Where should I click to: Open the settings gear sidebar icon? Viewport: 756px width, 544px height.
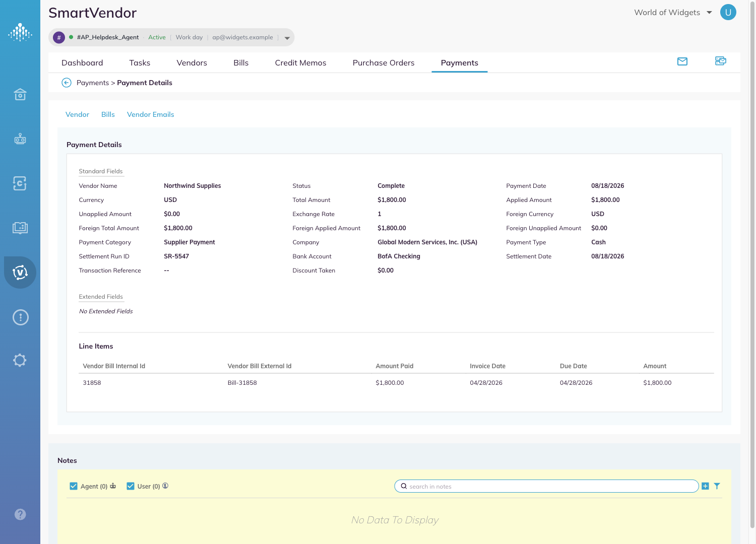tap(20, 360)
